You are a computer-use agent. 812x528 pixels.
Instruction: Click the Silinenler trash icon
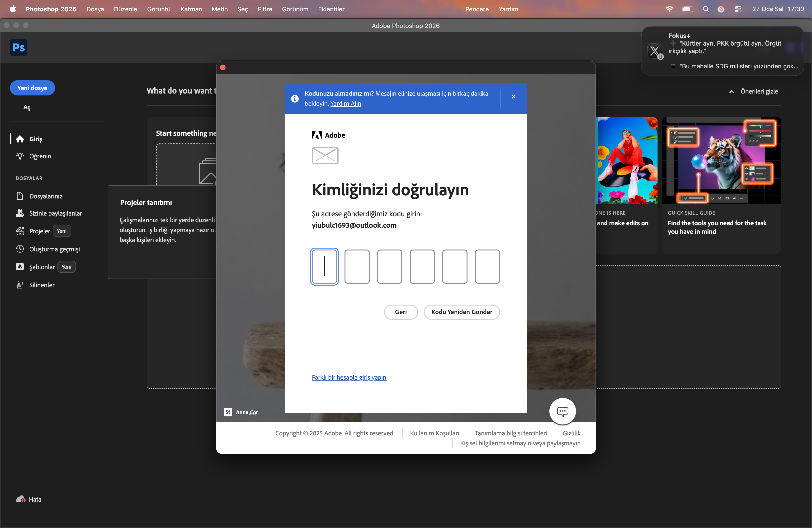[20, 285]
